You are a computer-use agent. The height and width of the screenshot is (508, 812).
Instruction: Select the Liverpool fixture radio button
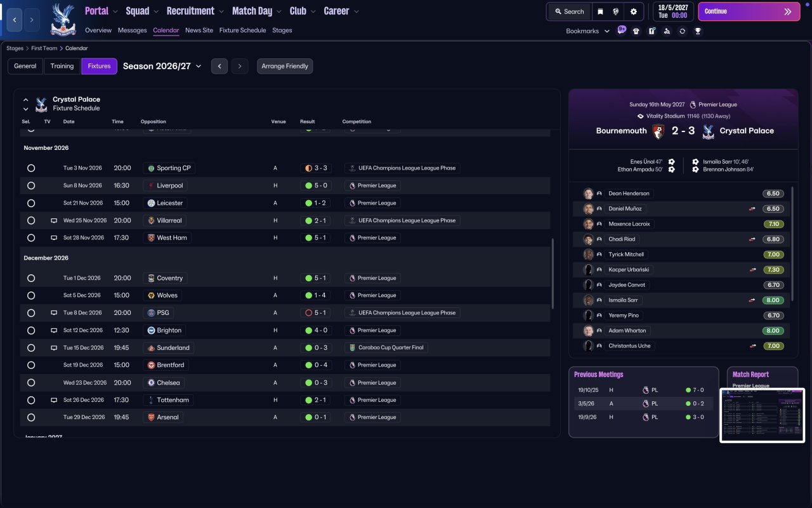click(31, 185)
